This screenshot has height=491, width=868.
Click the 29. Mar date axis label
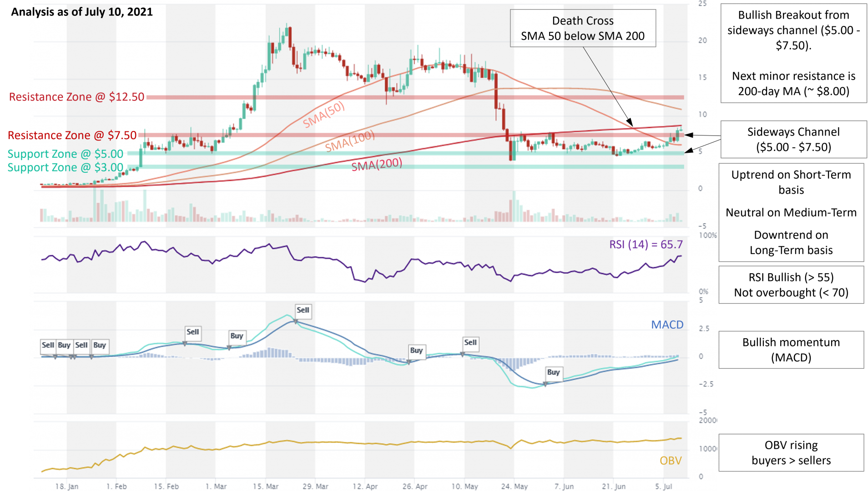pos(315,486)
